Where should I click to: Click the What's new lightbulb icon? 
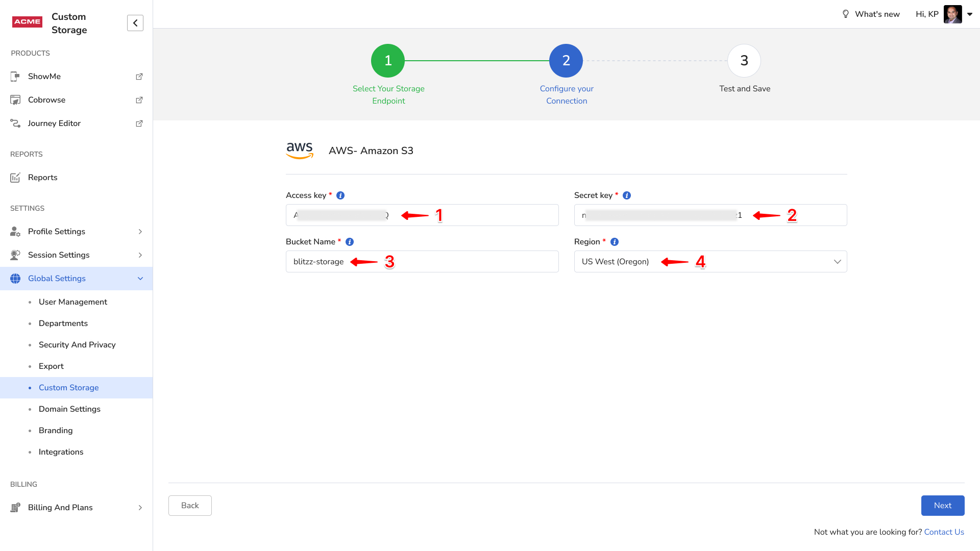coord(845,14)
